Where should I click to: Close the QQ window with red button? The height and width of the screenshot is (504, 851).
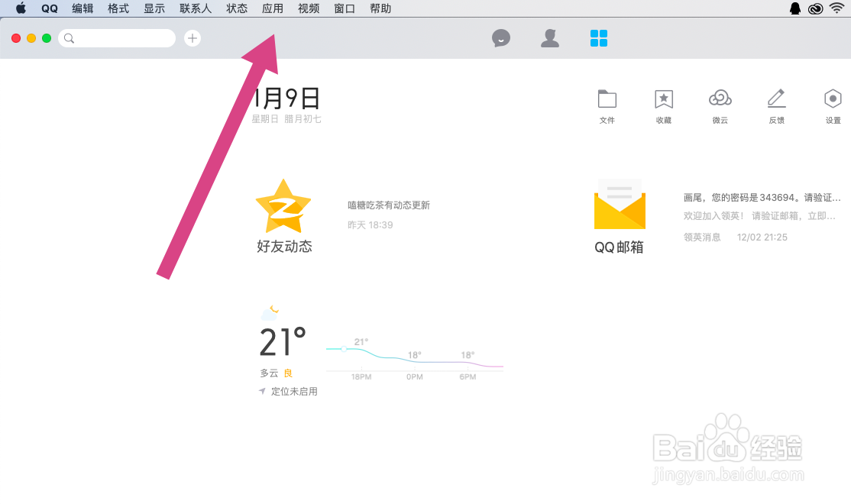16,38
